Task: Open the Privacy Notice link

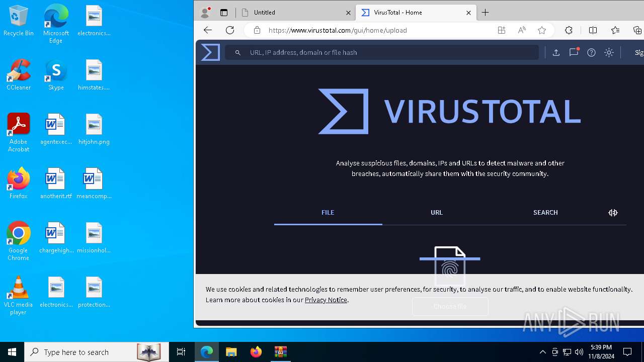Action: click(x=326, y=300)
